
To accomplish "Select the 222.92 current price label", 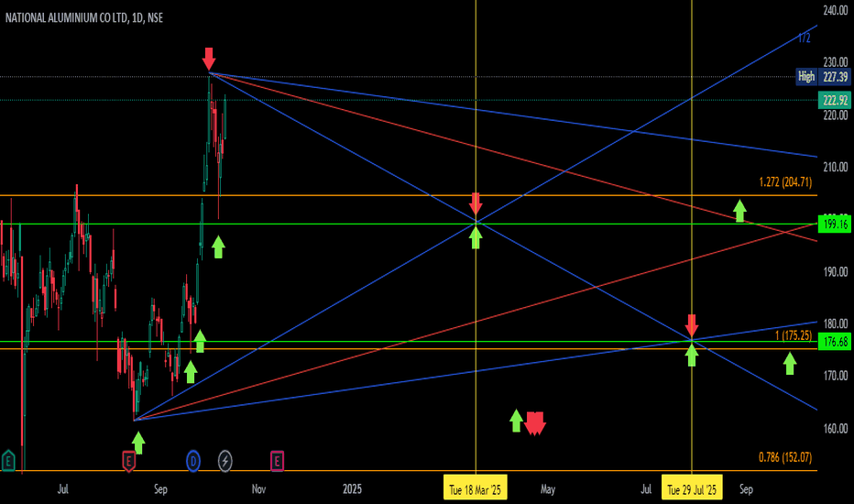I will click(835, 100).
